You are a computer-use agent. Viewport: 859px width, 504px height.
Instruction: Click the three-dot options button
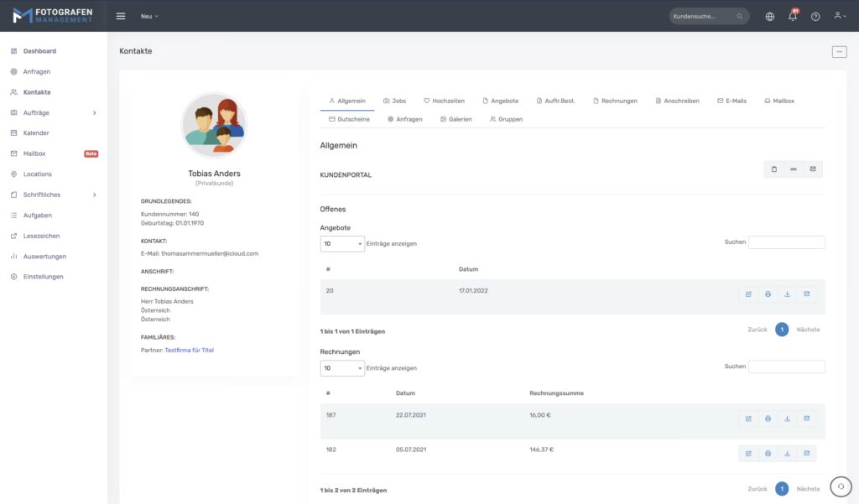point(839,51)
